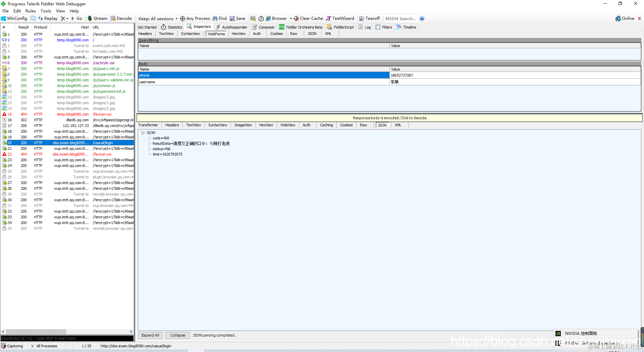Click 'Response body is encoded' decode bar
Image resolution: width=644 pixels, height=352 pixels.
click(x=389, y=118)
